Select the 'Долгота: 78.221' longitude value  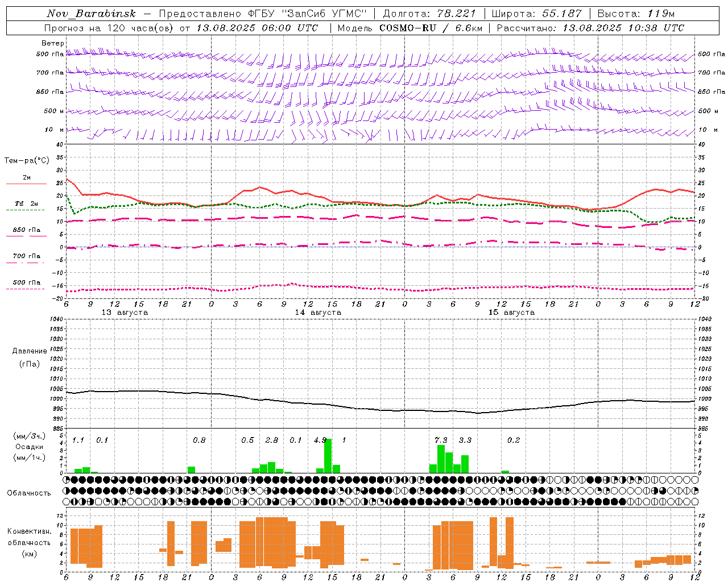429,14
